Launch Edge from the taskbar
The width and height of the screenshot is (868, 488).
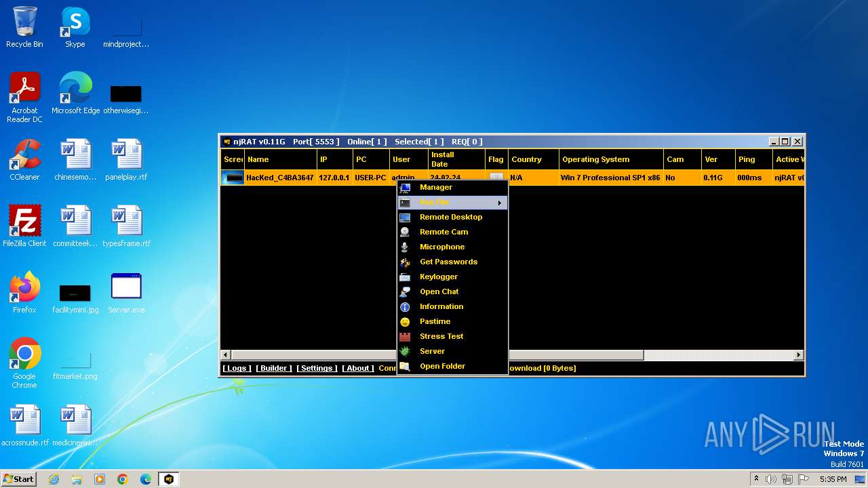click(146, 479)
